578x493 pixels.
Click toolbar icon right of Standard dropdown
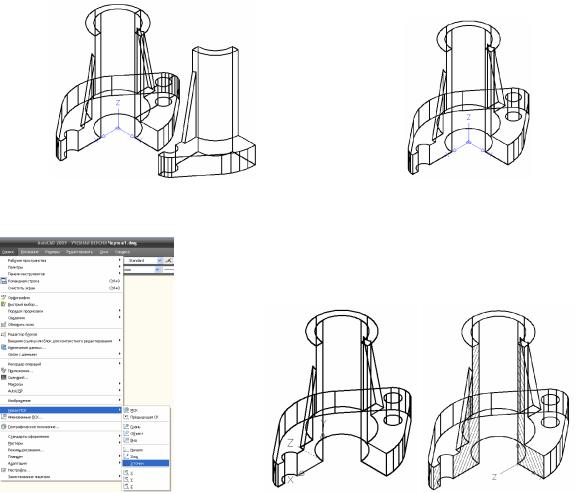pyautogui.click(x=168, y=260)
